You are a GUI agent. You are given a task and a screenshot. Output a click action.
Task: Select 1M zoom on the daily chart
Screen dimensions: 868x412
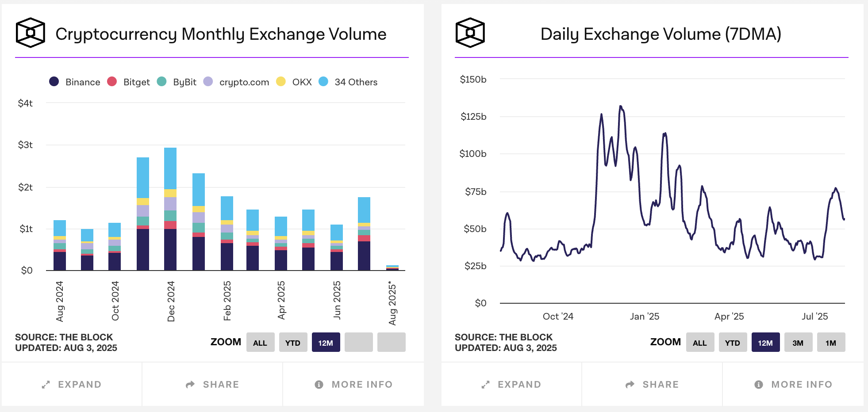click(x=831, y=343)
